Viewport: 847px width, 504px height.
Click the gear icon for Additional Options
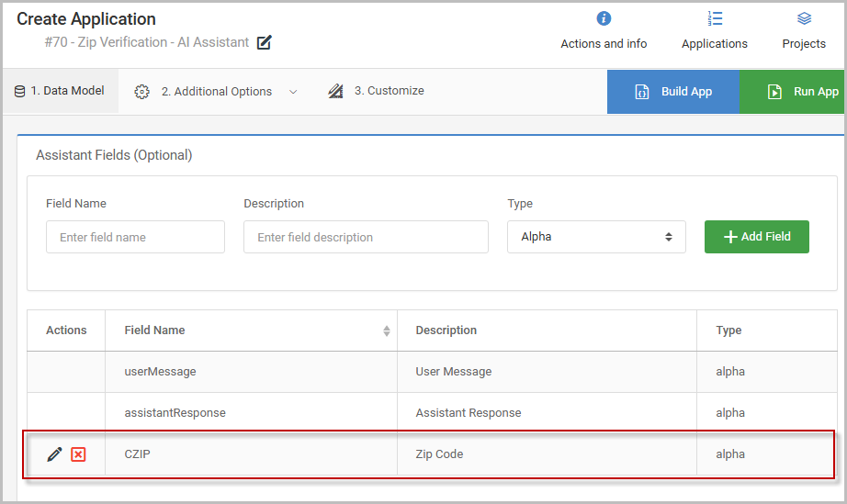pos(141,92)
